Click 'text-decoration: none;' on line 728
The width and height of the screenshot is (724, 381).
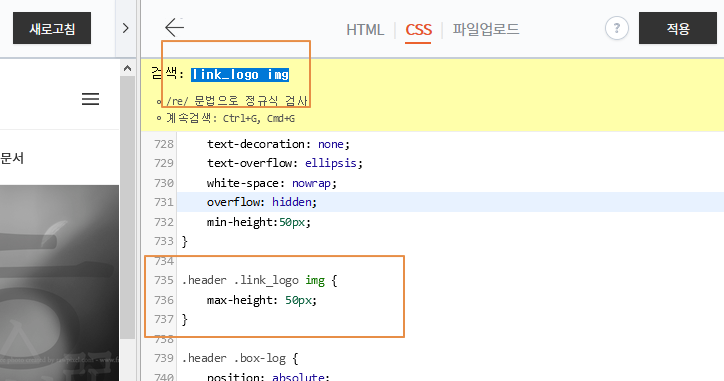(278, 144)
